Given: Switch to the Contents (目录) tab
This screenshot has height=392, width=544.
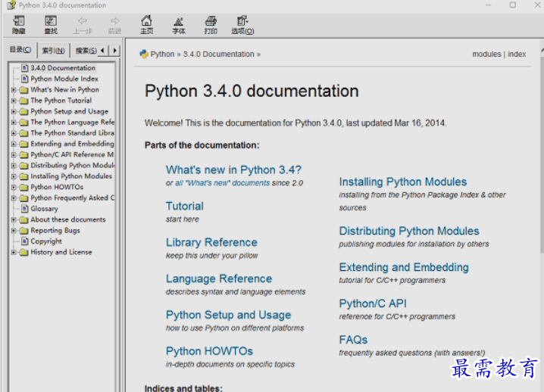Looking at the screenshot, I should [20, 50].
